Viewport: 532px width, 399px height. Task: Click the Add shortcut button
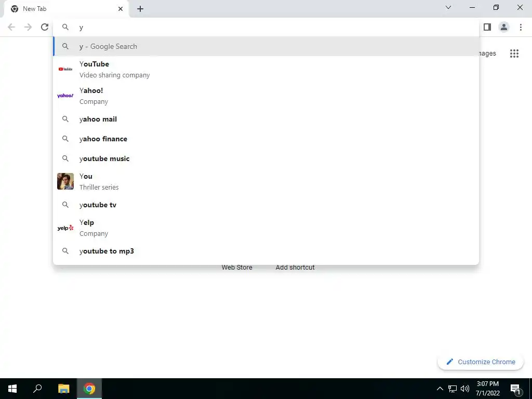(295, 268)
